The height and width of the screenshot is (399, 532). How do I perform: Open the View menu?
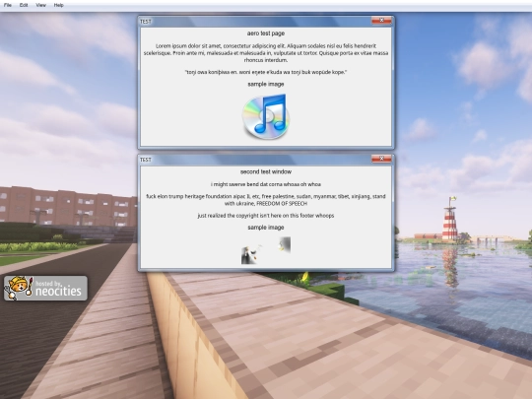pos(40,5)
